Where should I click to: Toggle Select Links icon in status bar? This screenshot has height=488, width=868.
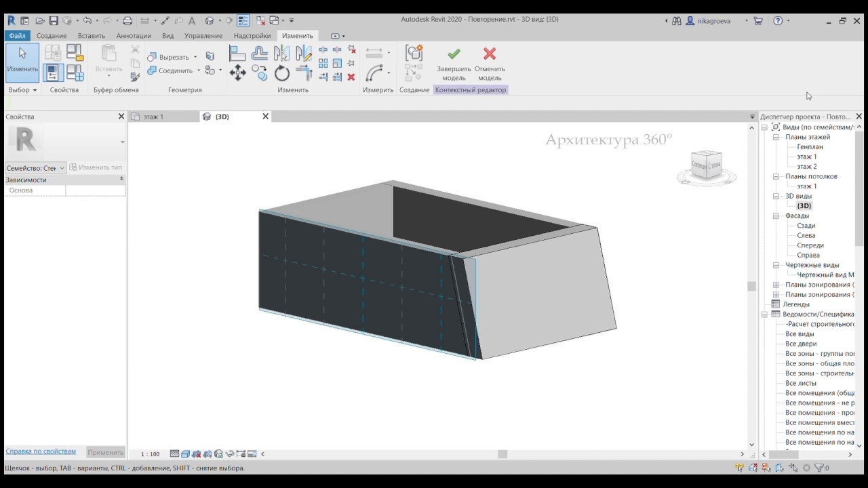point(739,468)
